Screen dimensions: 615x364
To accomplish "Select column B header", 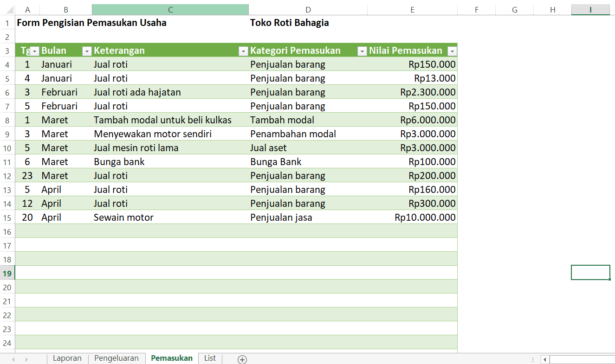I will (66, 10).
